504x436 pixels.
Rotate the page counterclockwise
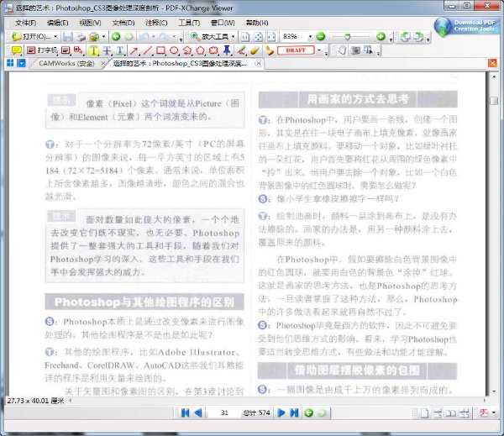pos(405,37)
